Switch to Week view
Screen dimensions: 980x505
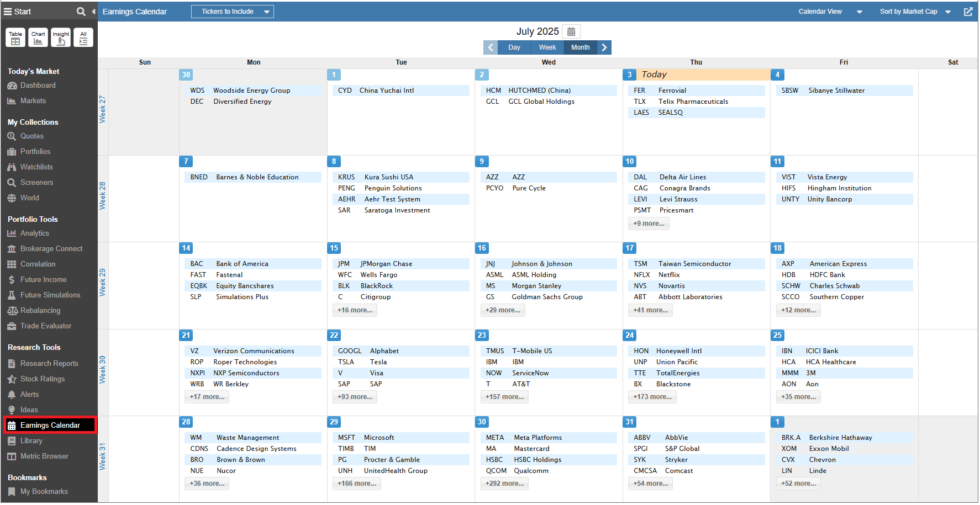click(x=547, y=47)
